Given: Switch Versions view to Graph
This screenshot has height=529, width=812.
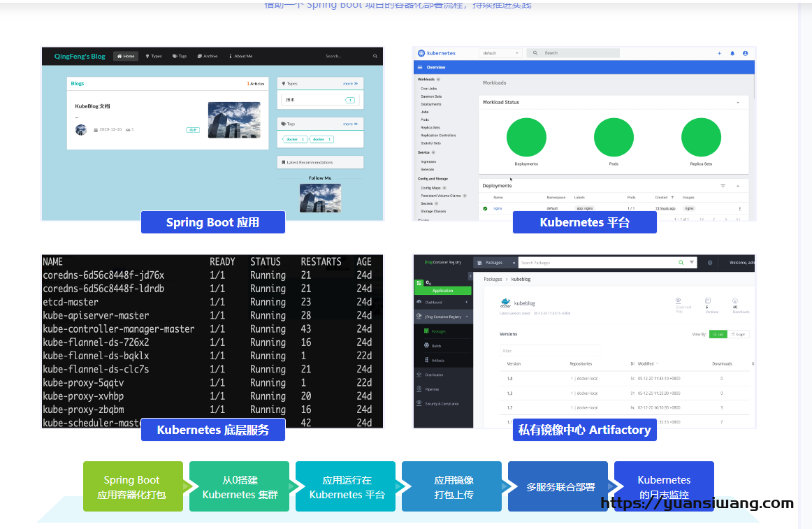Looking at the screenshot, I should (x=739, y=334).
